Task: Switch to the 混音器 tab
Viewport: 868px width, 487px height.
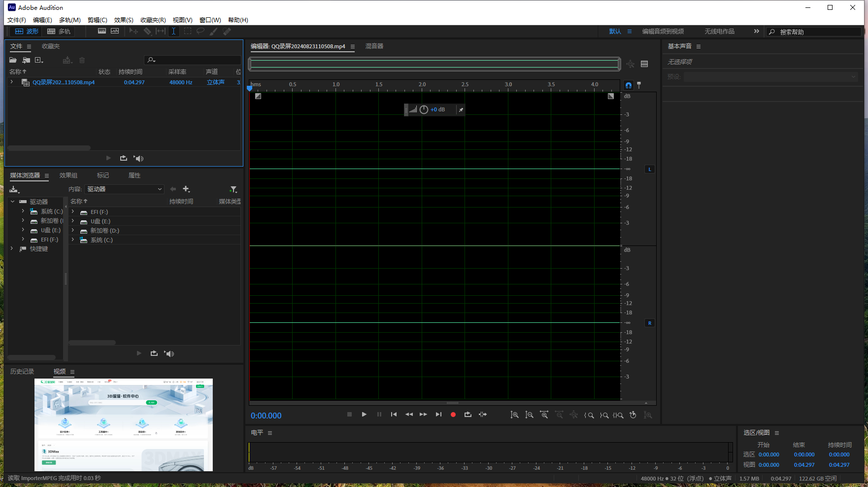Action: 374,46
